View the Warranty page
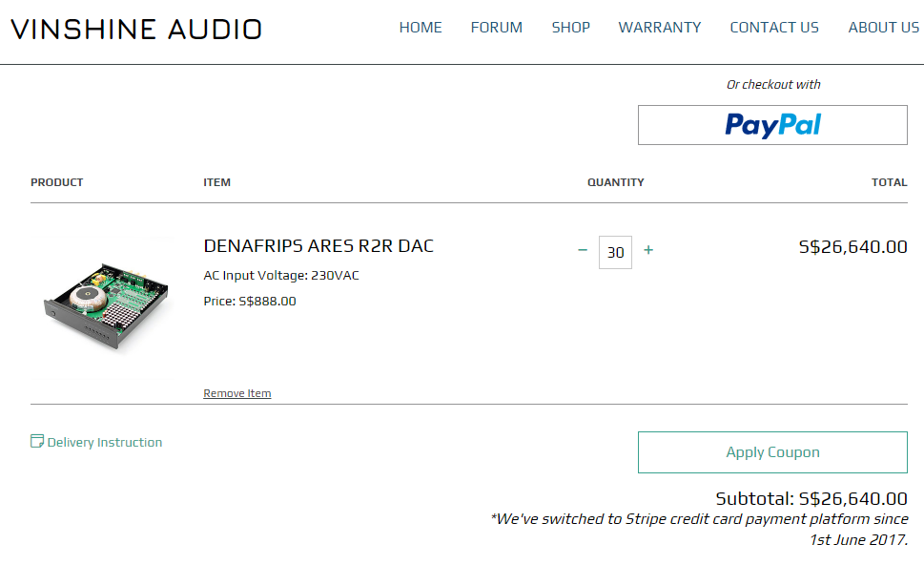924x565 pixels. (x=660, y=28)
